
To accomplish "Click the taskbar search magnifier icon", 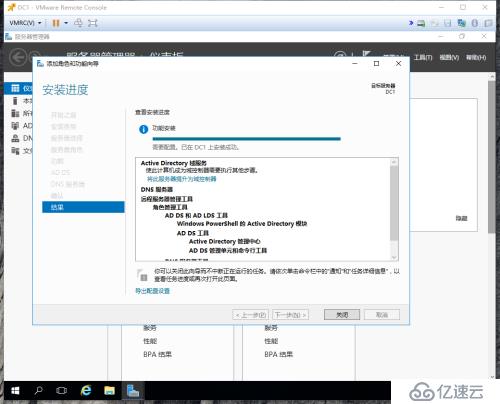I will [x=39, y=391].
